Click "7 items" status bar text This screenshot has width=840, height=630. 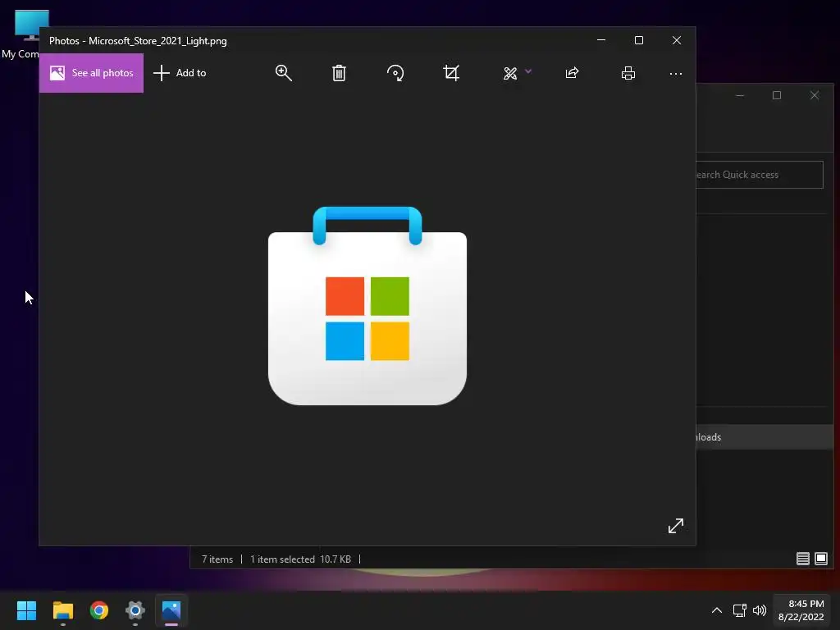pos(217,559)
